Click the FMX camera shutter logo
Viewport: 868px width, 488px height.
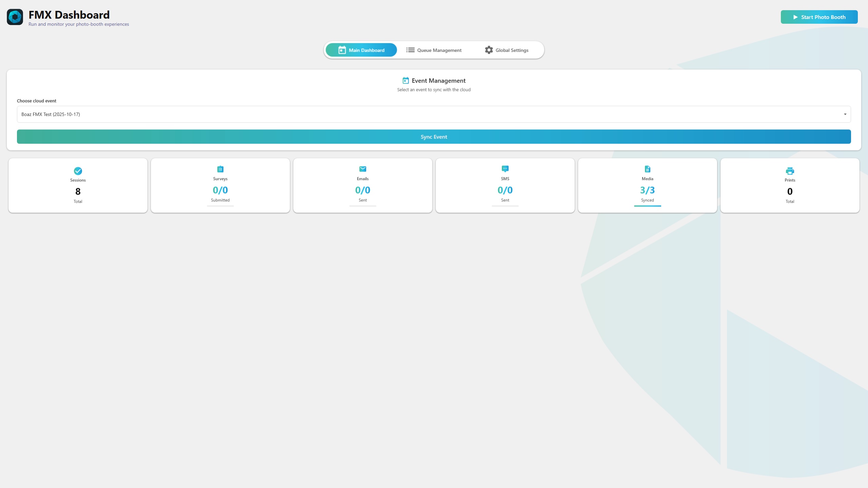tap(15, 17)
